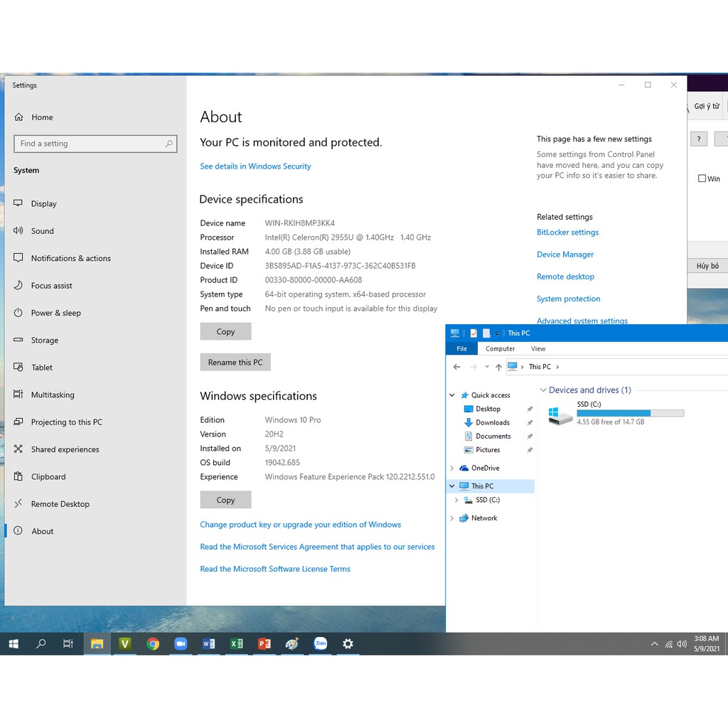728x728 pixels.
Task: Show hidden system tray icons
Action: [654, 644]
